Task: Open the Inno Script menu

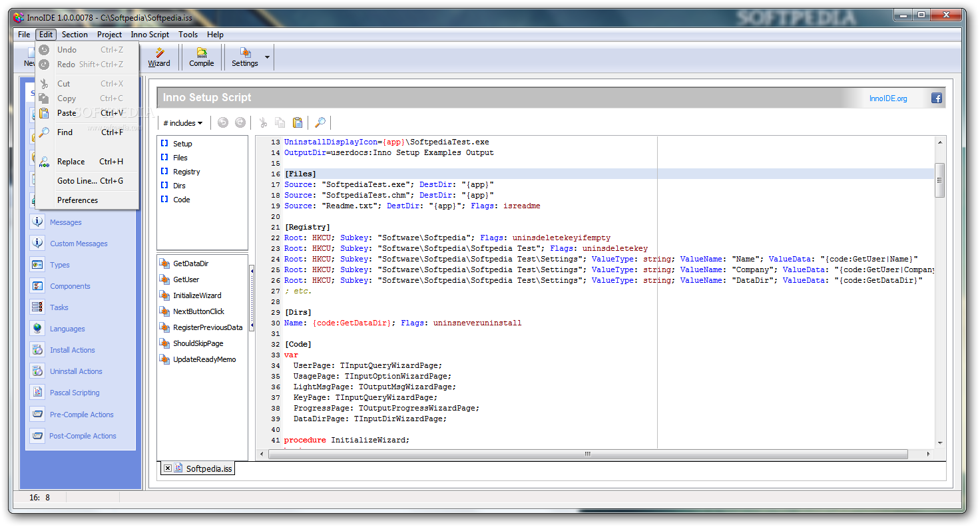Action: [x=150, y=35]
